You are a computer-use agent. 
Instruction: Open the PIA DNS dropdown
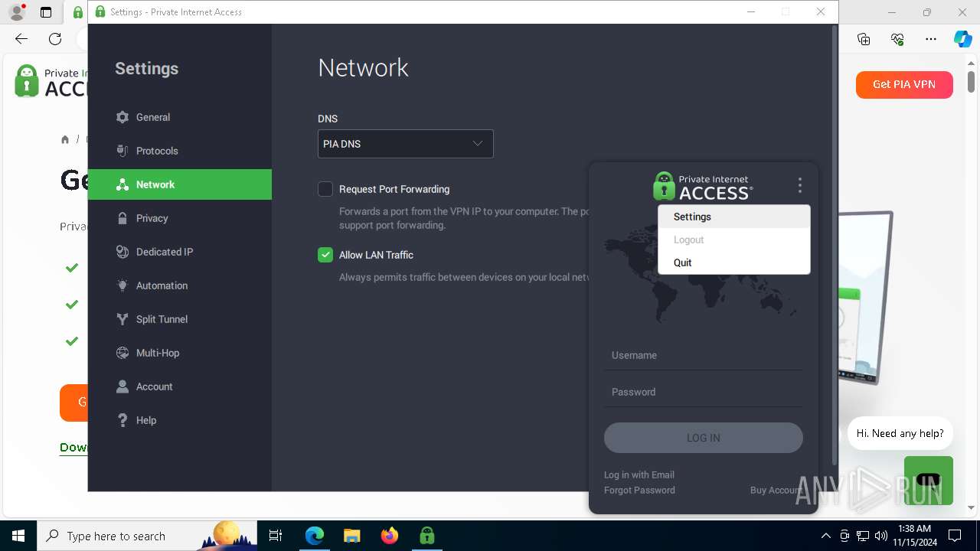(x=406, y=144)
